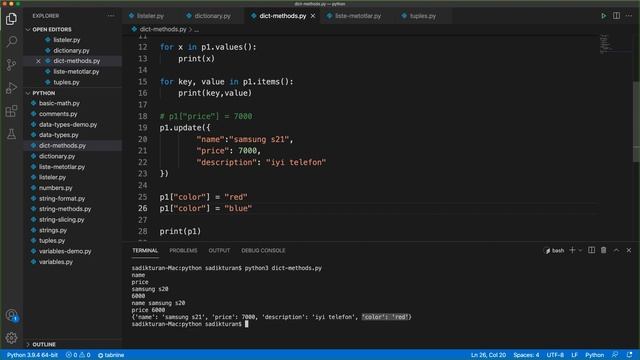Select the Output panel tab

219,251
